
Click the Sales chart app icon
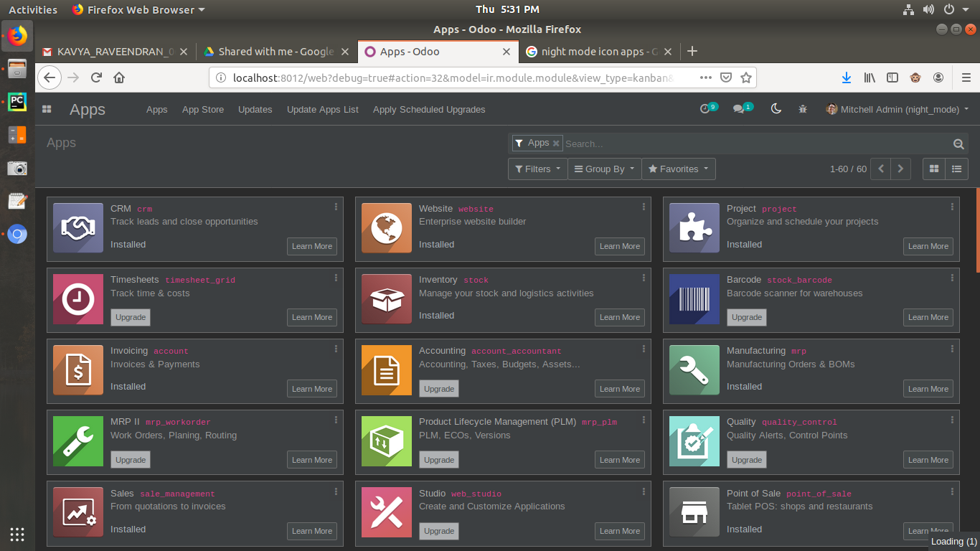pyautogui.click(x=78, y=512)
